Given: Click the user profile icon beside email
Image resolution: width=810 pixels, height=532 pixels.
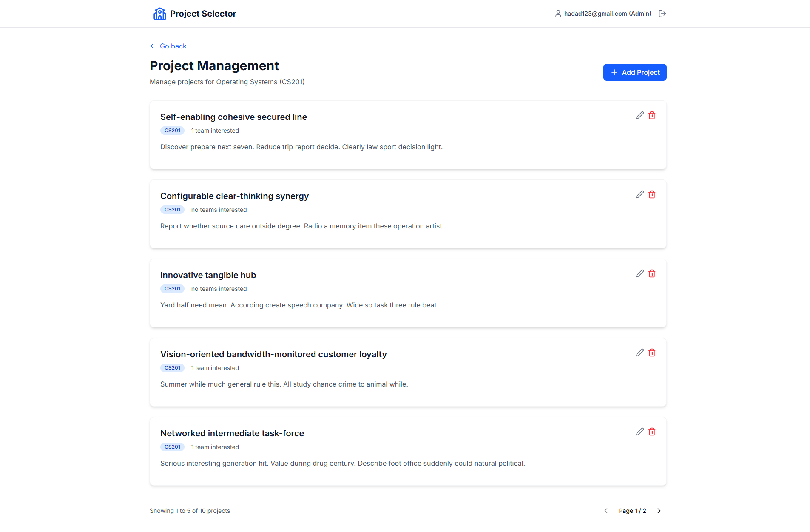Looking at the screenshot, I should coord(558,14).
